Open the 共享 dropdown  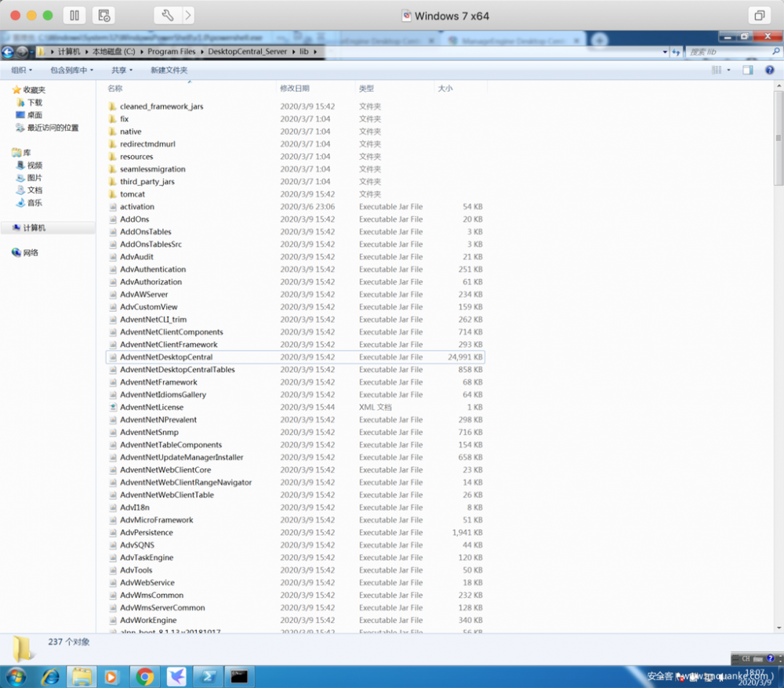point(122,70)
